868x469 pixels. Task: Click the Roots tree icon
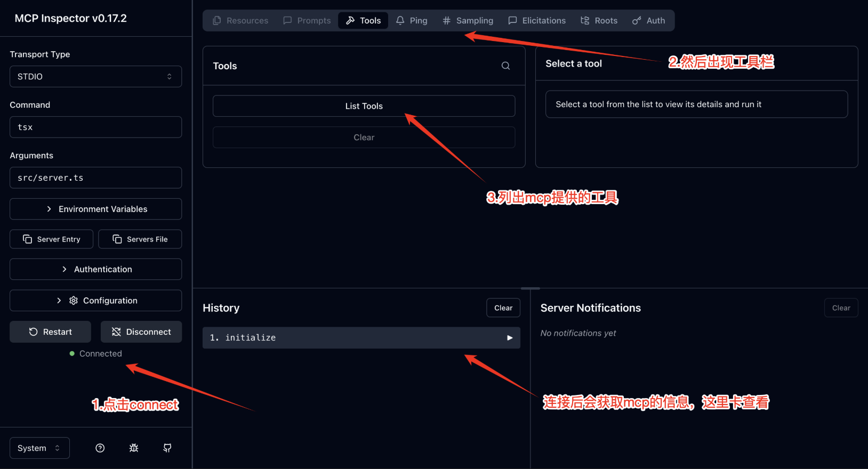click(x=585, y=21)
